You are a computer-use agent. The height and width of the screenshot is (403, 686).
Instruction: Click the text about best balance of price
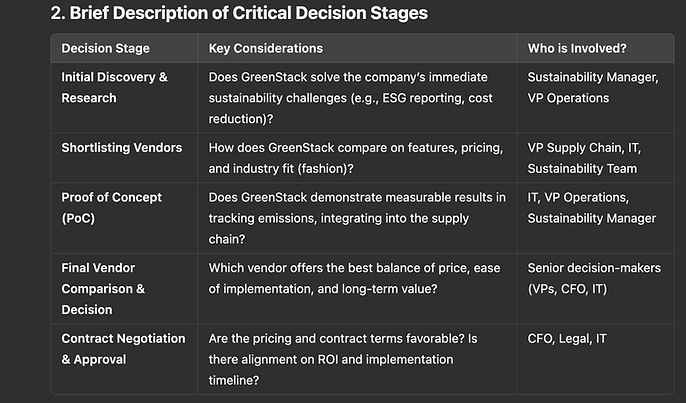coord(354,278)
